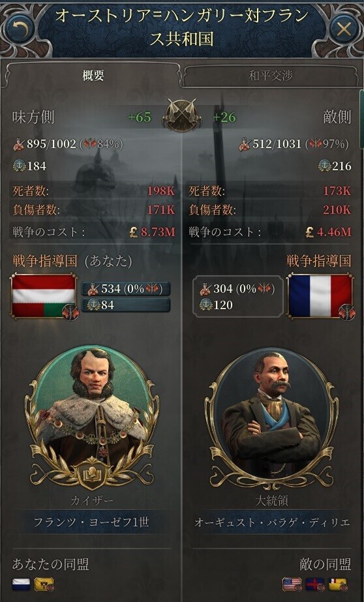Select the French Republic flag
This screenshot has height=602, width=364.
320,296
